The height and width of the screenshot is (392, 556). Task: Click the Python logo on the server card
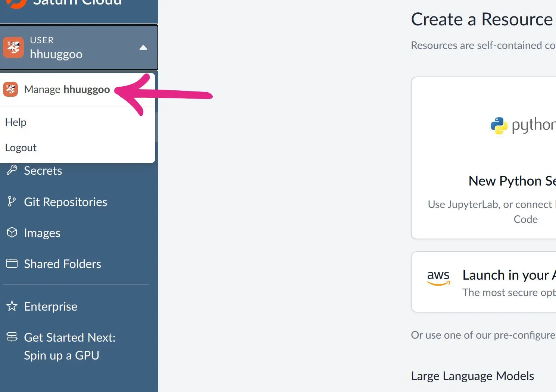click(499, 125)
